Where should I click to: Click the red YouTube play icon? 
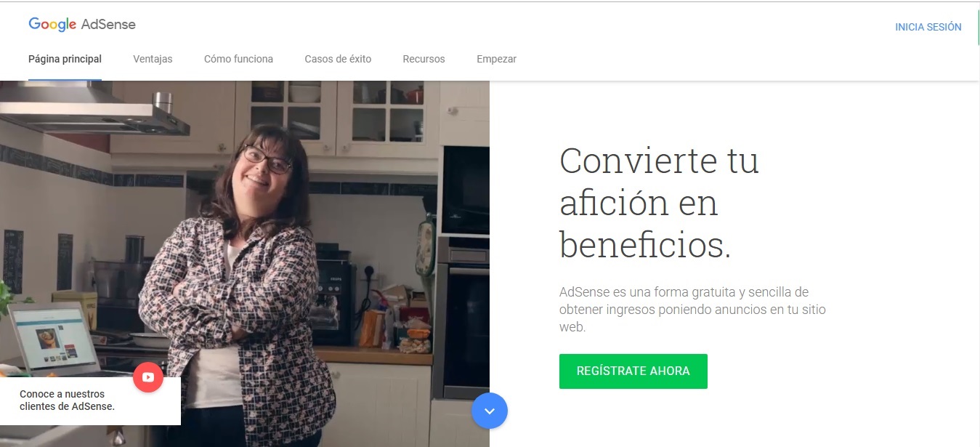pos(148,377)
